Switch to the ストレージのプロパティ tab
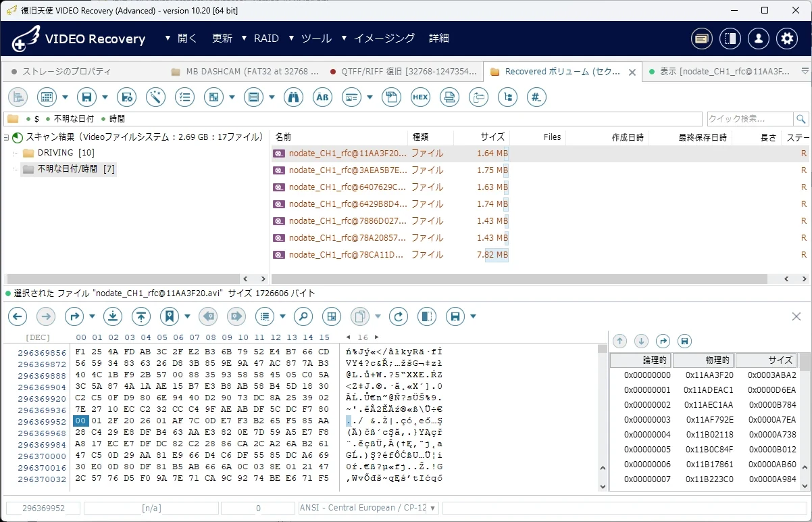Viewport: 812px width, 522px height. (x=66, y=71)
